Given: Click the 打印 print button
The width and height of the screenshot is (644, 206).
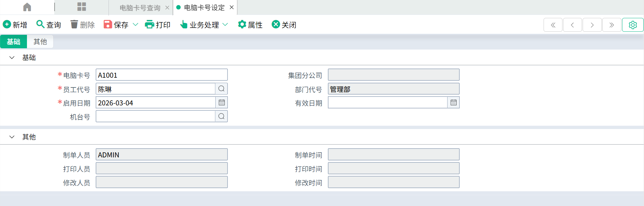Looking at the screenshot, I should click(158, 25).
